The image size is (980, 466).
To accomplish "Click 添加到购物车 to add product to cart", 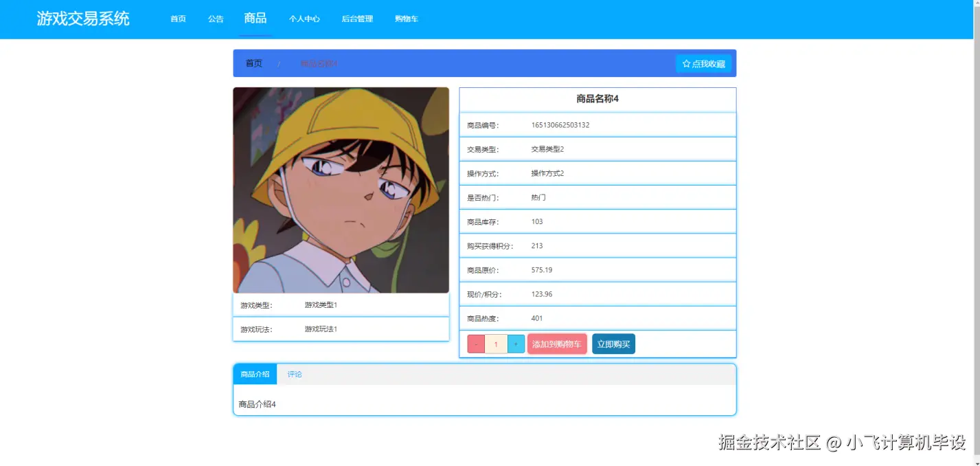I will (x=557, y=344).
